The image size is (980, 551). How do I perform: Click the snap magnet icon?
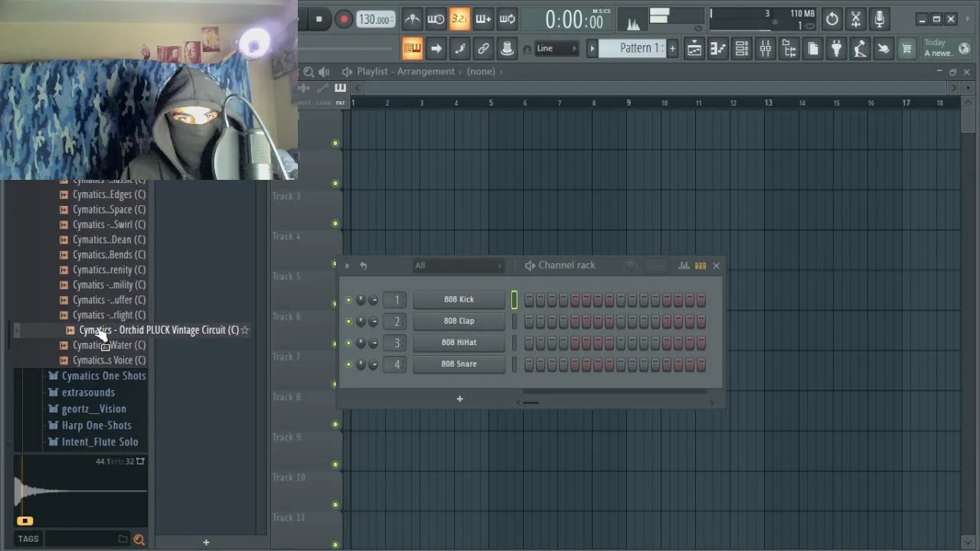pos(527,50)
